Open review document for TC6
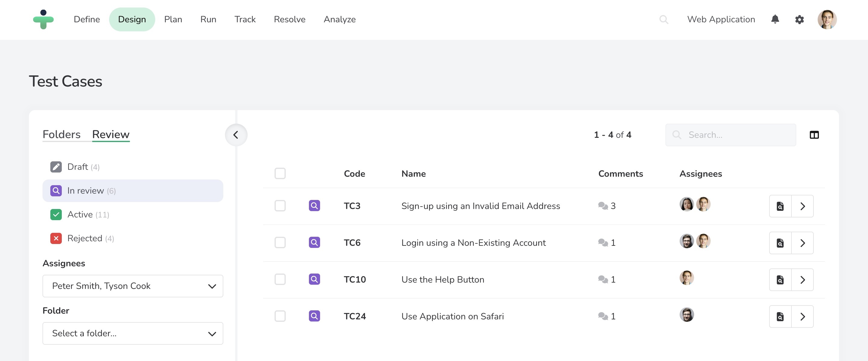The image size is (868, 361). click(780, 243)
